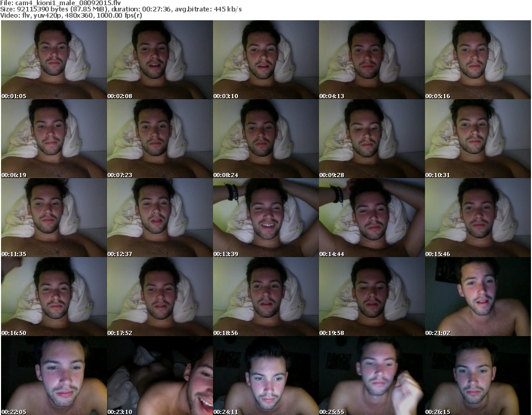Select the thumbnail stamped 00:01:05
This screenshot has height=415, width=532.
pyautogui.click(x=54, y=60)
